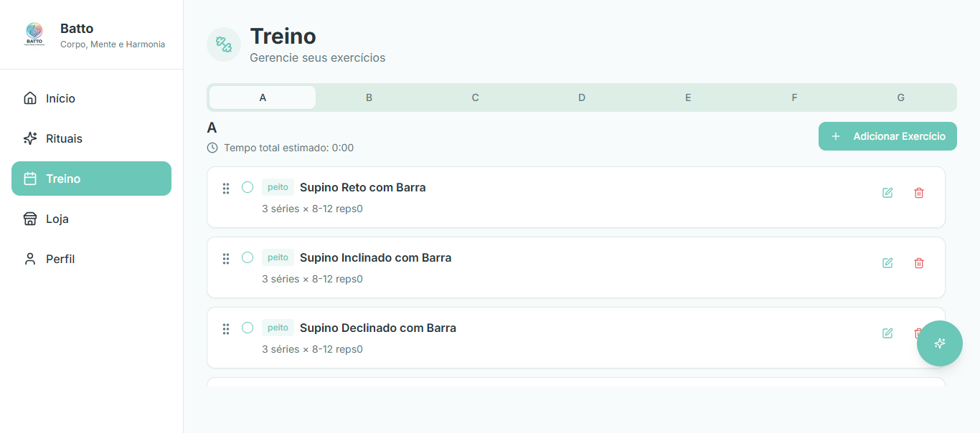The image size is (980, 433).
Task: Switch to workout tab B
Action: [x=369, y=97]
